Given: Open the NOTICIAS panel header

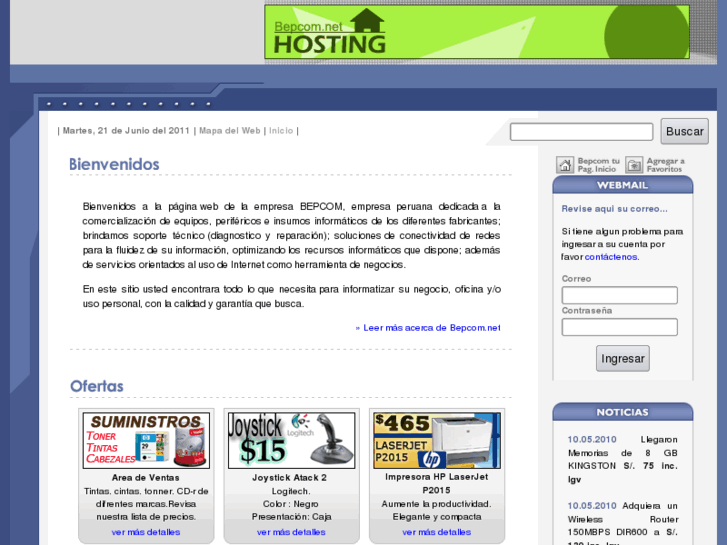Looking at the screenshot, I should click(x=623, y=412).
